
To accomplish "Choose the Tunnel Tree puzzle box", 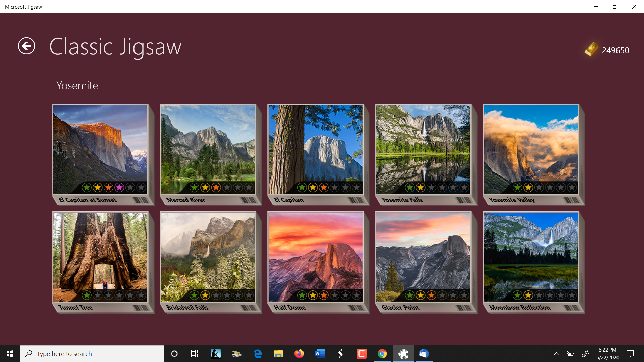I will tap(100, 255).
